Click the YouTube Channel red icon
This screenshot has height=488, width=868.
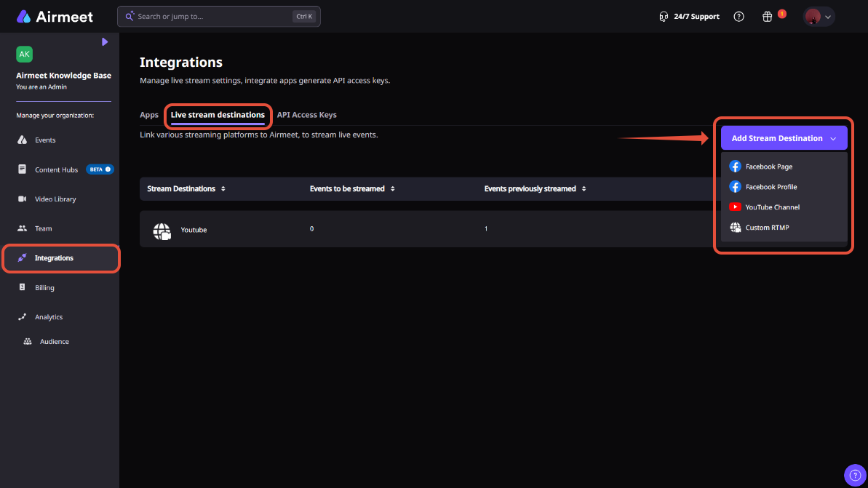pos(735,207)
